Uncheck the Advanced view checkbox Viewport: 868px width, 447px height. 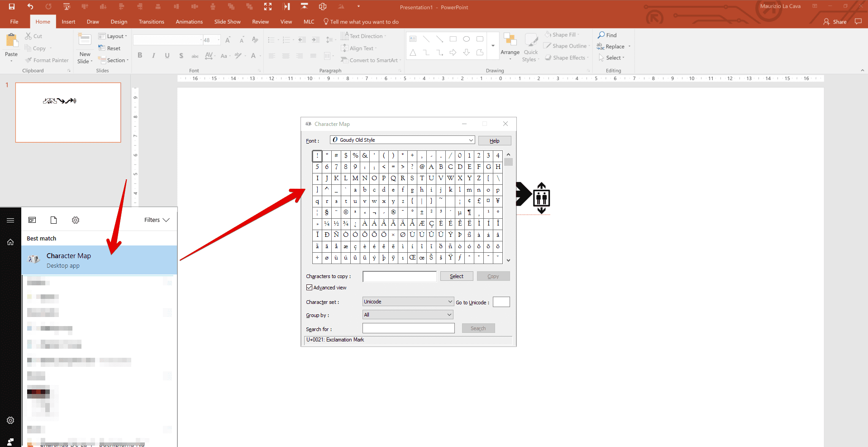(309, 287)
